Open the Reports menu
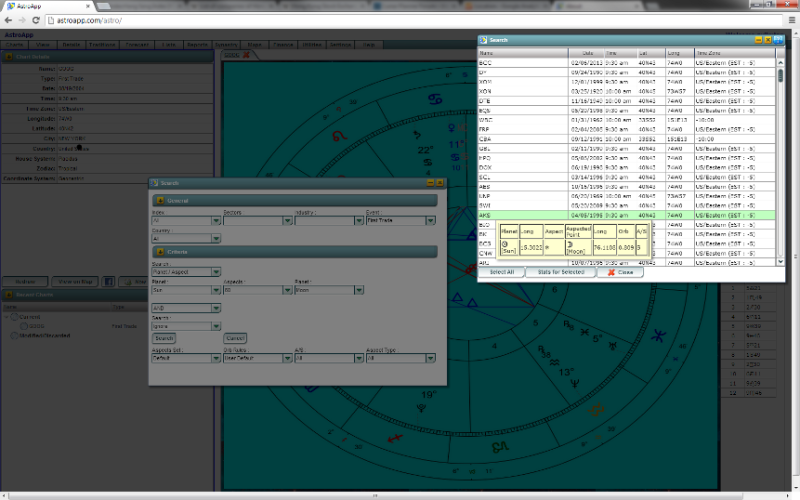The height and width of the screenshot is (500, 800). [x=197, y=45]
